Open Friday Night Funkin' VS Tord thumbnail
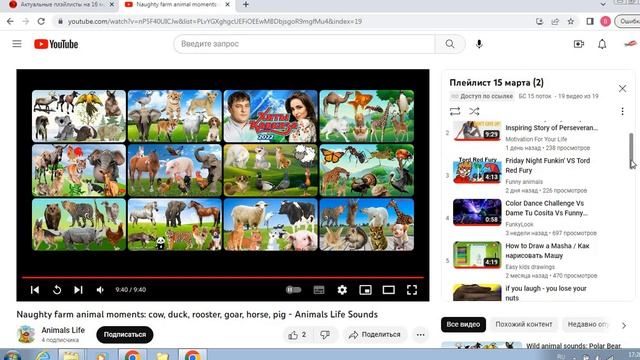The height and width of the screenshot is (360, 640). point(477,170)
